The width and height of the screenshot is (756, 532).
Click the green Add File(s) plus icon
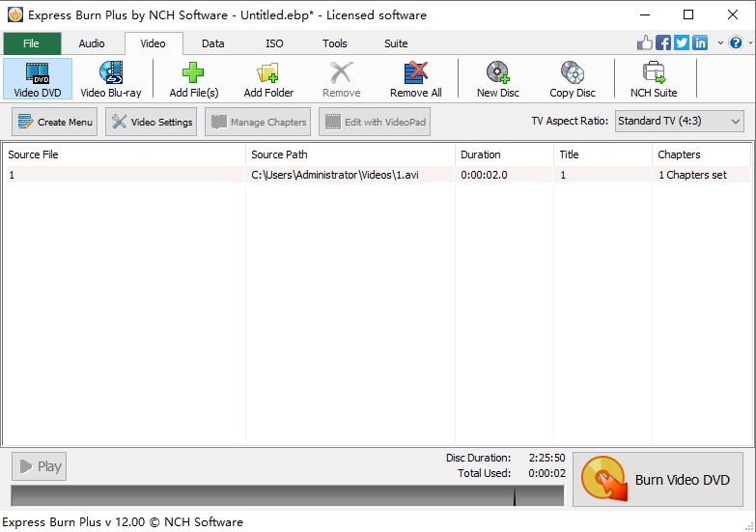[x=193, y=72]
